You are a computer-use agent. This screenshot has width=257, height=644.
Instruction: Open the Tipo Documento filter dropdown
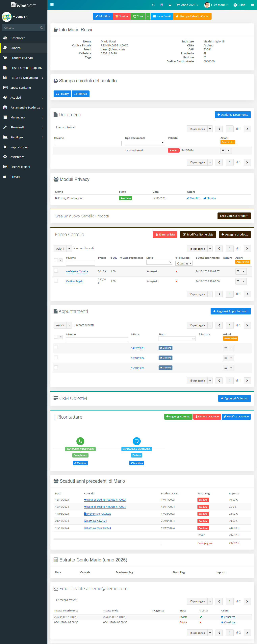pos(145,143)
